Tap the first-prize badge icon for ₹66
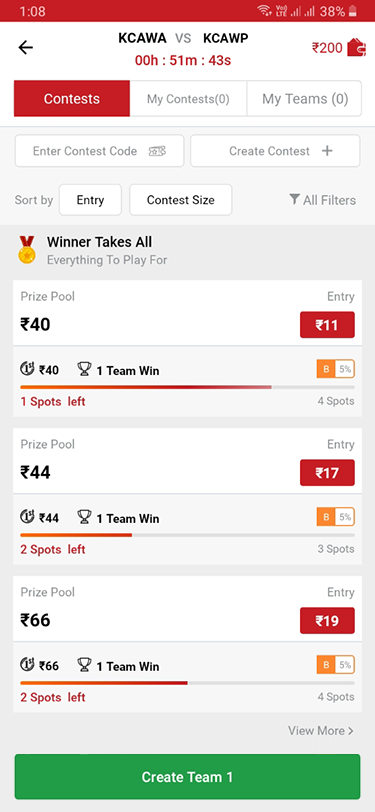The width and height of the screenshot is (375, 812). click(27, 665)
